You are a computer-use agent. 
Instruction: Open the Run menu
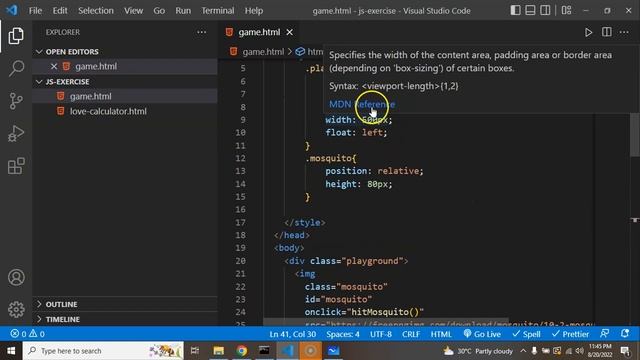[x=183, y=11]
